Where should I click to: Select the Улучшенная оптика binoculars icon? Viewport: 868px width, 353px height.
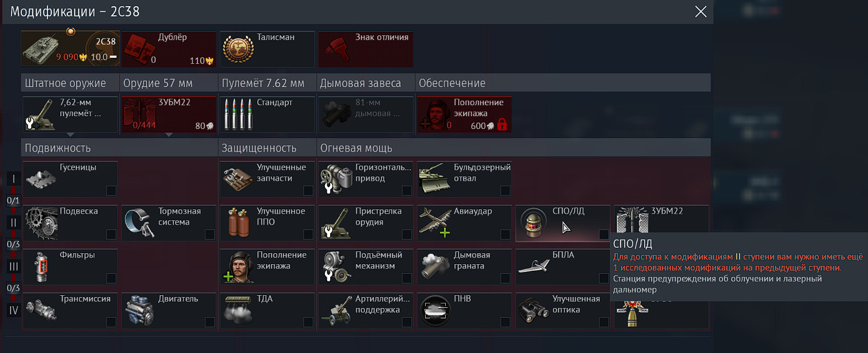[x=533, y=310]
